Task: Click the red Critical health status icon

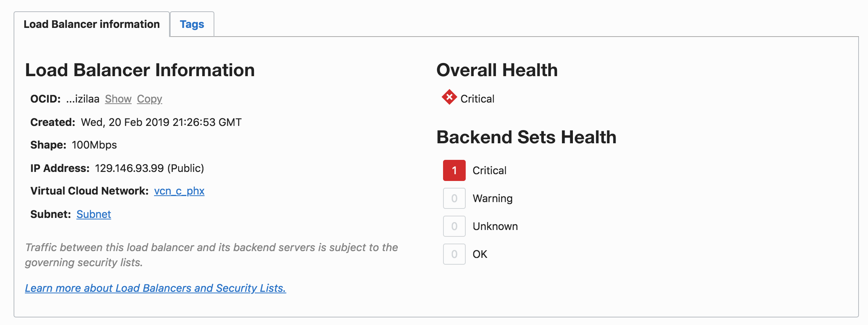Action: 449,97
